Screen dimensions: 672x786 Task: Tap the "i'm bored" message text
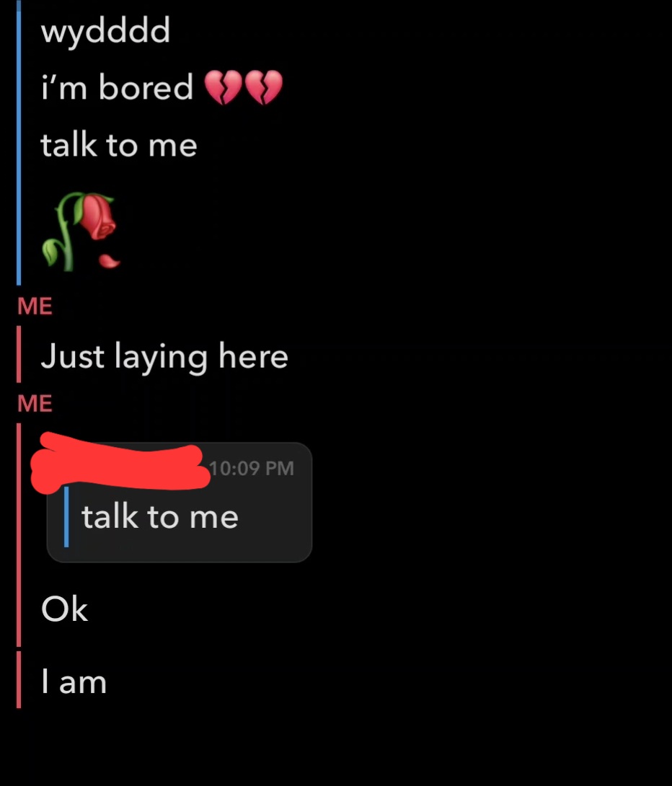117,87
